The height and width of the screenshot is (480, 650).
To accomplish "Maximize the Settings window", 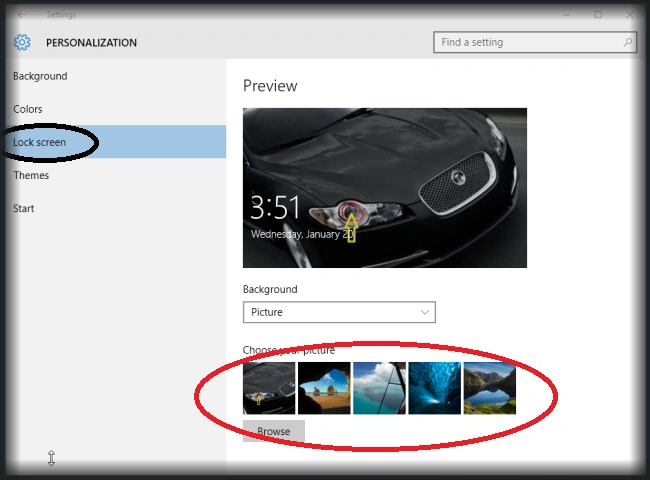I will 598,15.
